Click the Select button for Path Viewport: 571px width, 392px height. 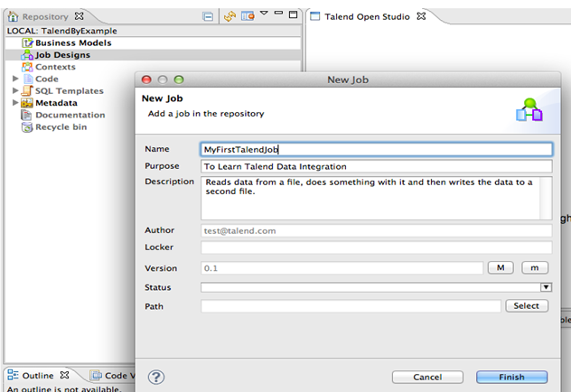[x=526, y=306]
